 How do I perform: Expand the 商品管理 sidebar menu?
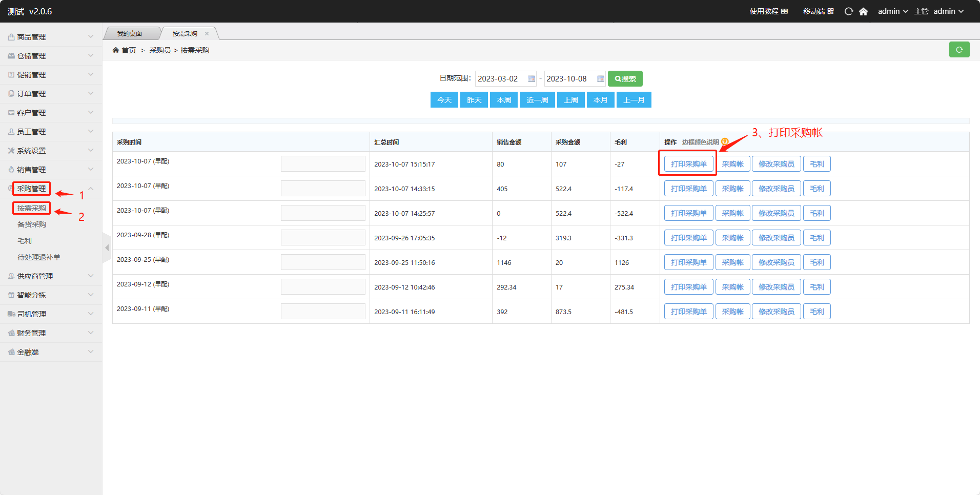click(x=51, y=37)
